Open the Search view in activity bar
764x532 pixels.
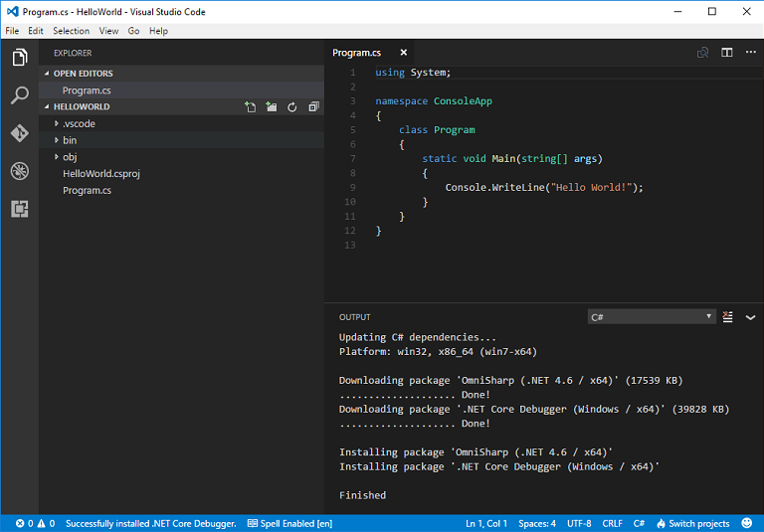20,95
